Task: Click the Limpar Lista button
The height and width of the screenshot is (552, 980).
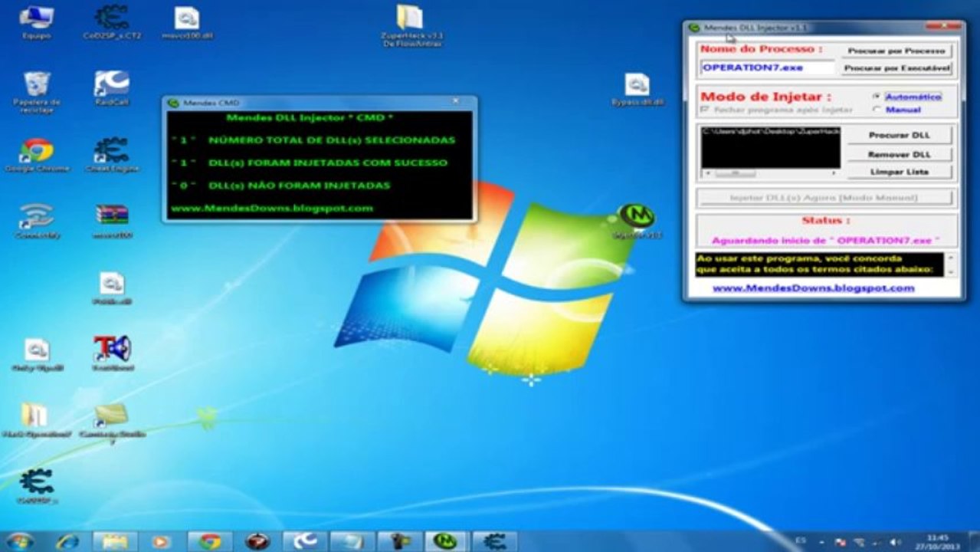Action: (x=900, y=172)
